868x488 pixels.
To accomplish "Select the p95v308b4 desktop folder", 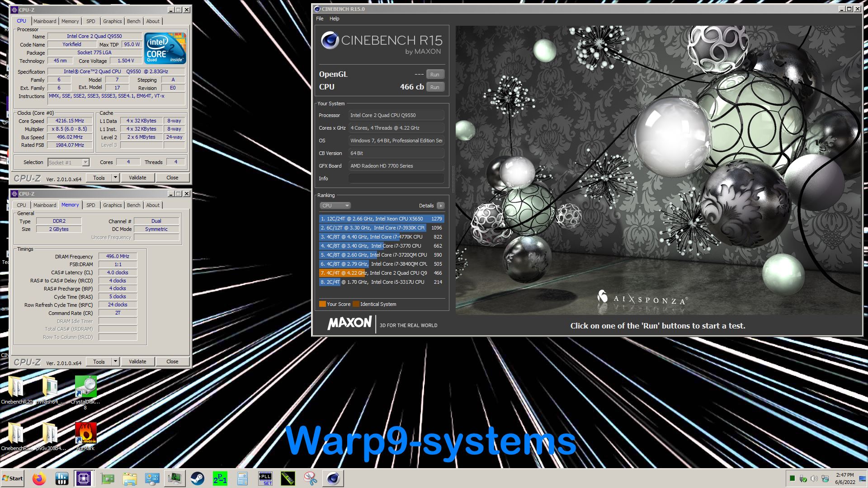I will pyautogui.click(x=50, y=436).
